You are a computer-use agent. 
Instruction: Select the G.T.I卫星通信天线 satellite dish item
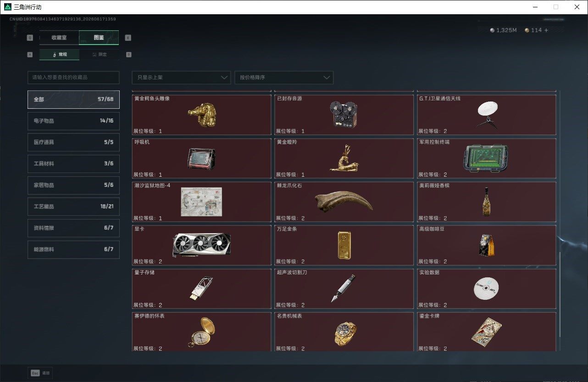pos(487,115)
